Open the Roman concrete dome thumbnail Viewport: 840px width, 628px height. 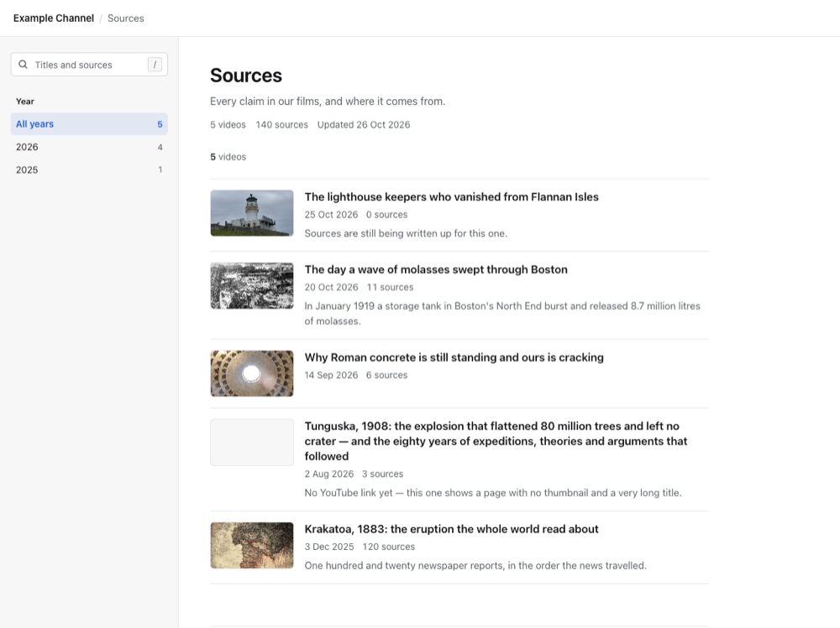tap(252, 374)
